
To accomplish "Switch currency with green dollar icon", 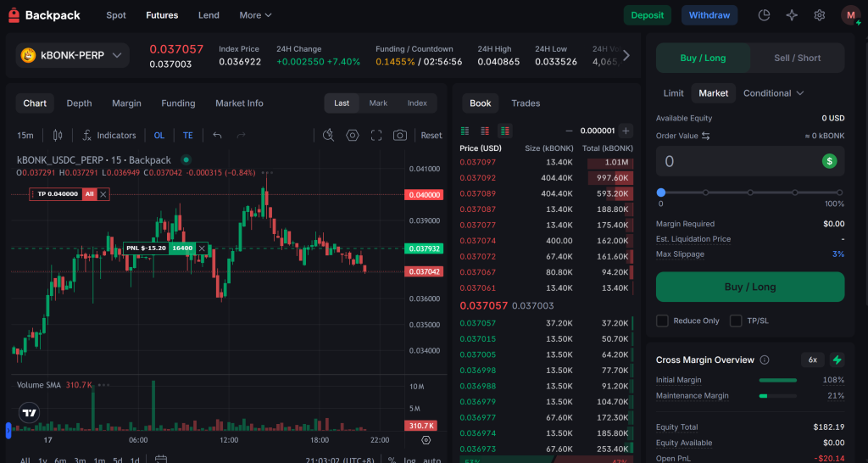I will 829,161.
